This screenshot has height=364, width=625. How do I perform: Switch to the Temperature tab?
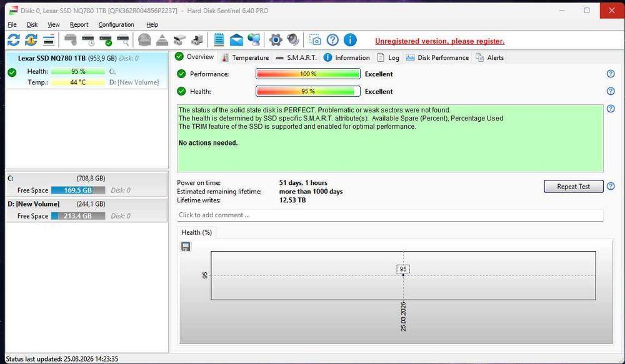(x=246, y=57)
